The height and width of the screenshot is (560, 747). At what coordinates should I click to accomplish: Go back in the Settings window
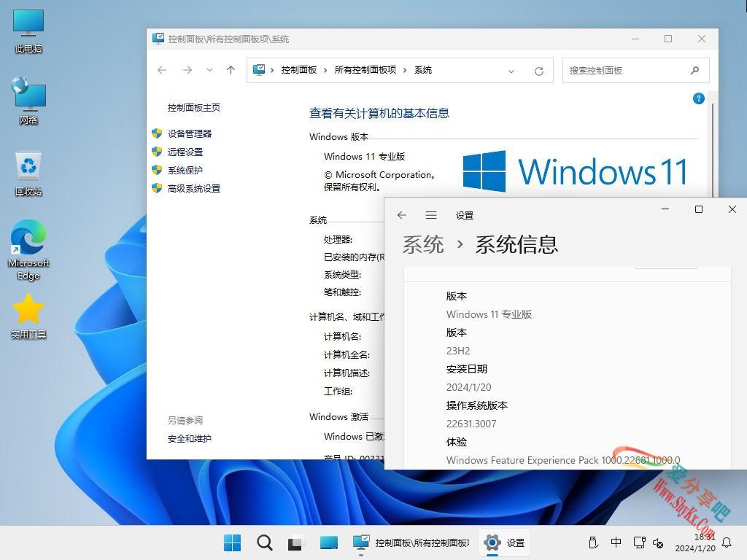402,215
